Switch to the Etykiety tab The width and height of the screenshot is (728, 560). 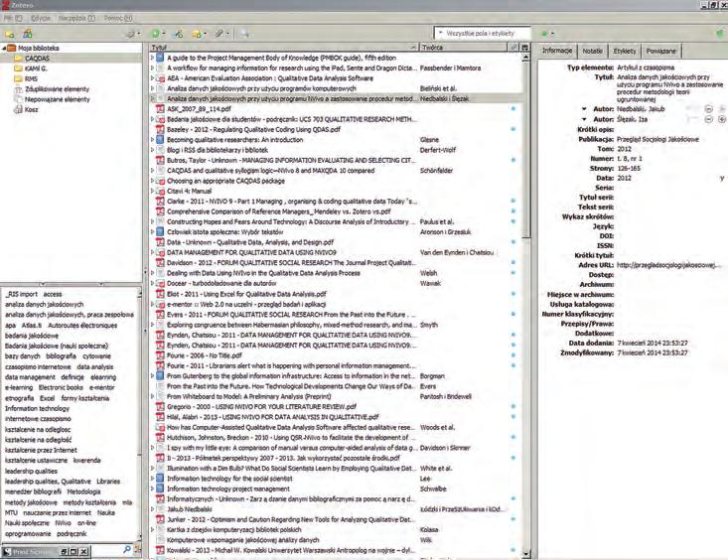coord(624,51)
